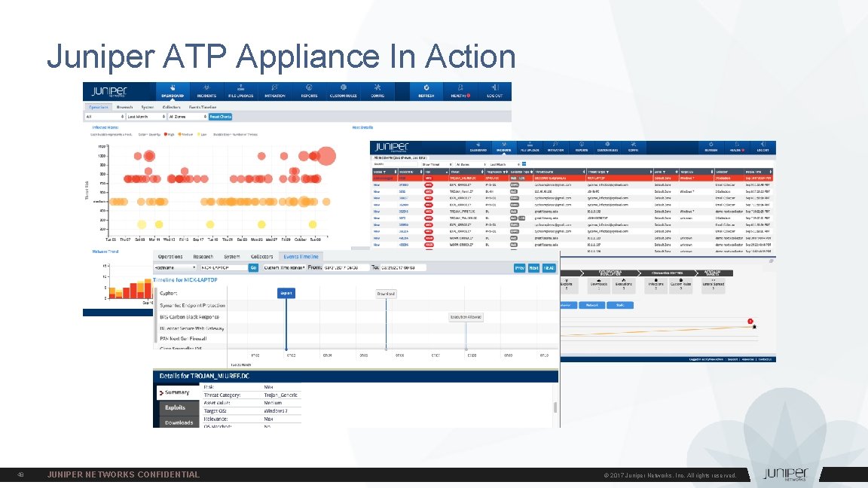
Task: Click Reset Charts button
Action: [220, 117]
